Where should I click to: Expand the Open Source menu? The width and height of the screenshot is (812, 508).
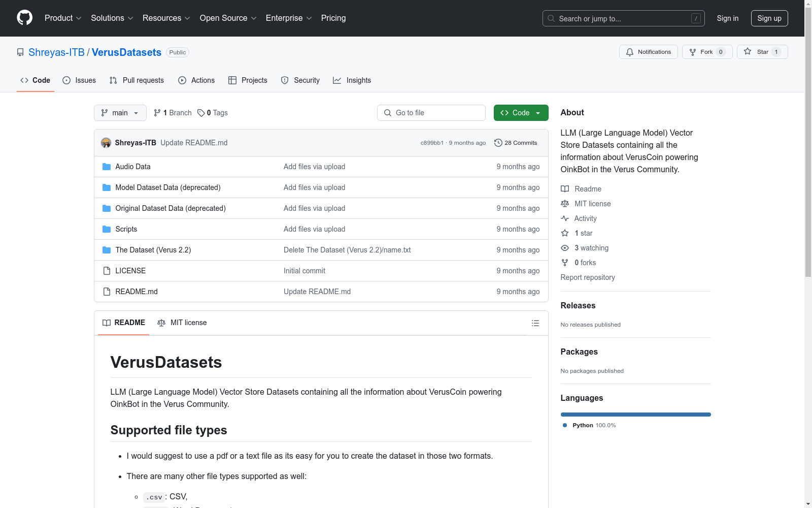pos(228,18)
